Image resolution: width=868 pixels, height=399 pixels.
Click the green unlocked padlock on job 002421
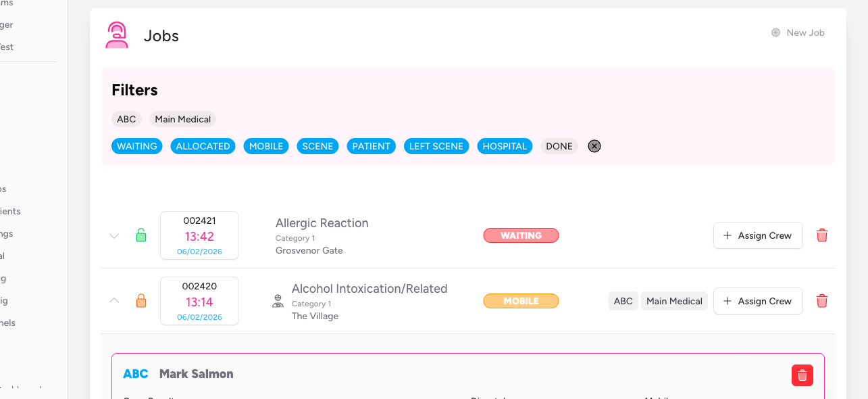coord(141,235)
